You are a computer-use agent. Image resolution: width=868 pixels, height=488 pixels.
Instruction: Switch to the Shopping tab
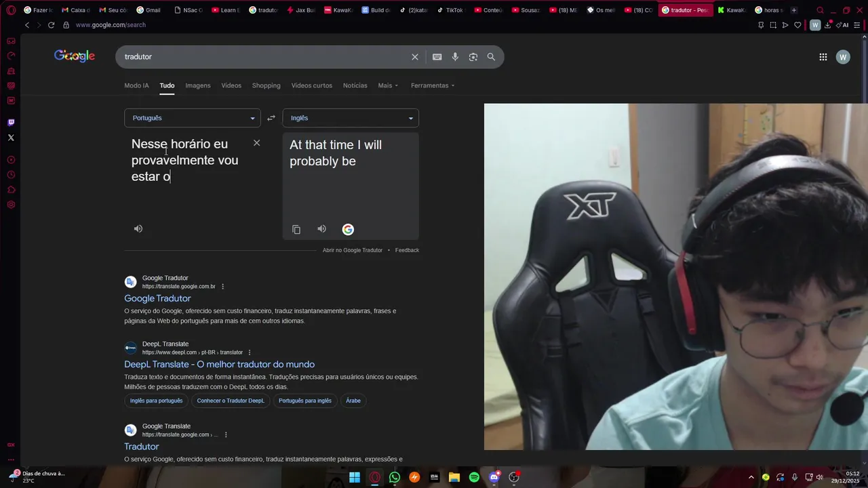(266, 85)
